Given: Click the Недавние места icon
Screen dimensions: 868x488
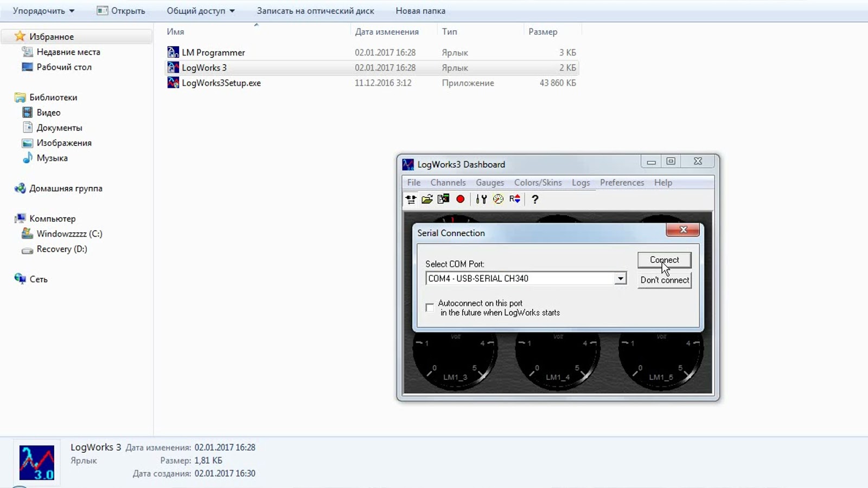Looking at the screenshot, I should (x=27, y=52).
